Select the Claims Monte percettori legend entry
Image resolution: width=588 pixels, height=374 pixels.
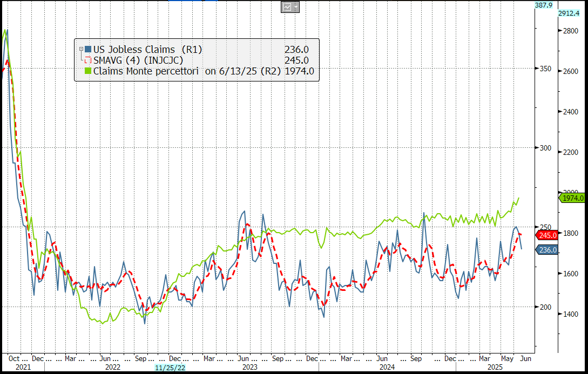[x=146, y=71]
